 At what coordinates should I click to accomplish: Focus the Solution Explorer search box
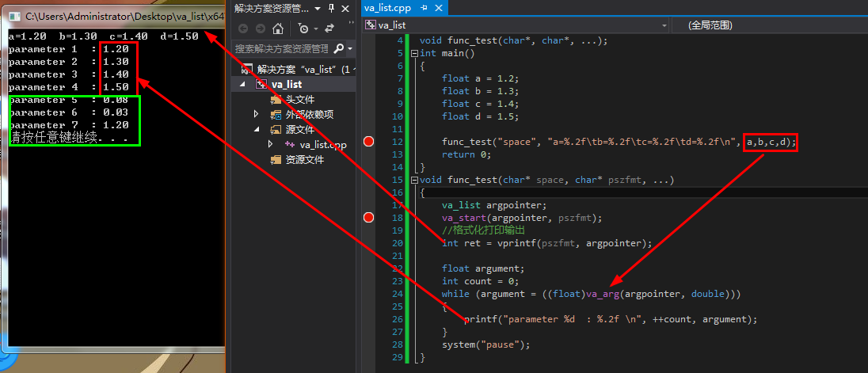click(282, 48)
